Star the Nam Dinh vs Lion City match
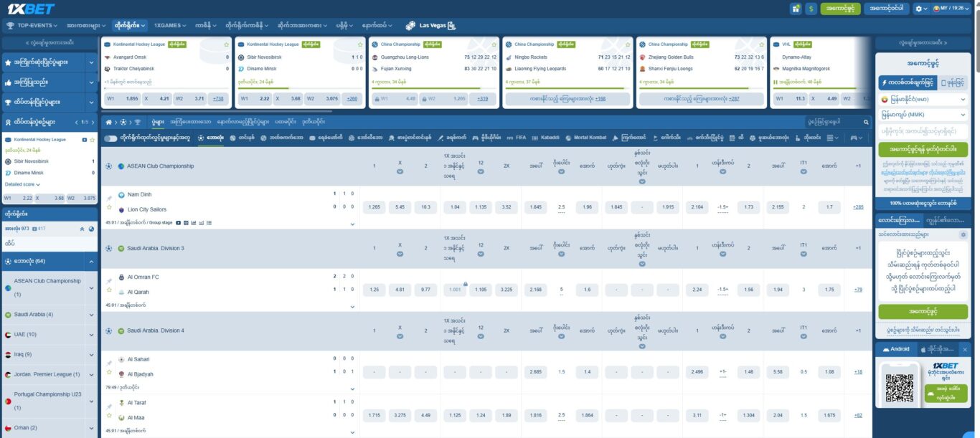This screenshot has width=980, height=438. [x=110, y=208]
